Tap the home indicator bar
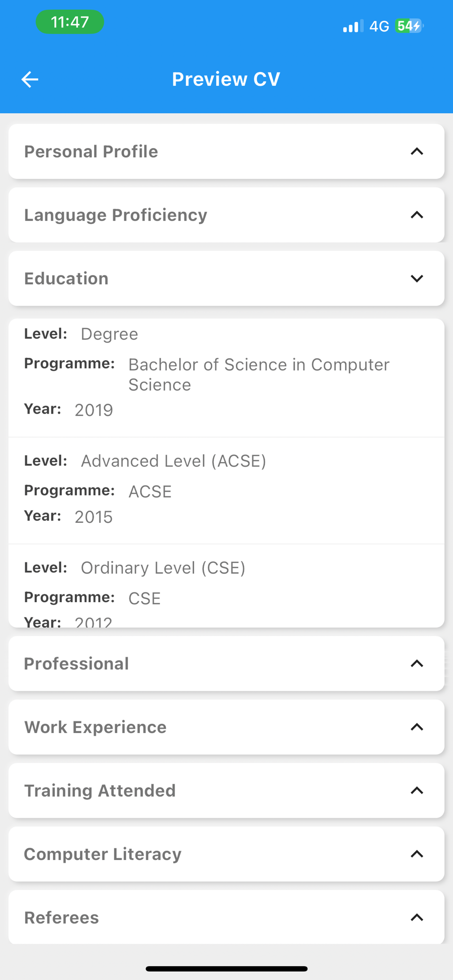The height and width of the screenshot is (980, 453). click(x=226, y=969)
